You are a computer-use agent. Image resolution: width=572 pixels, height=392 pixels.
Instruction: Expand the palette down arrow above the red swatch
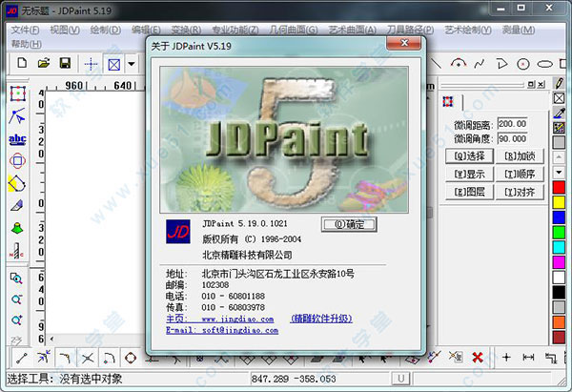[559, 172]
